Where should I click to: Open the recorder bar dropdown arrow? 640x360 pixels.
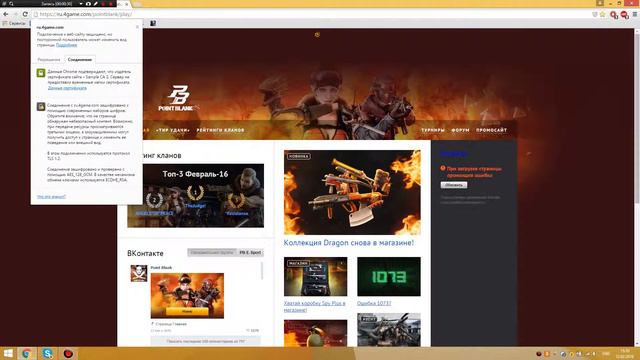tap(81, 3)
